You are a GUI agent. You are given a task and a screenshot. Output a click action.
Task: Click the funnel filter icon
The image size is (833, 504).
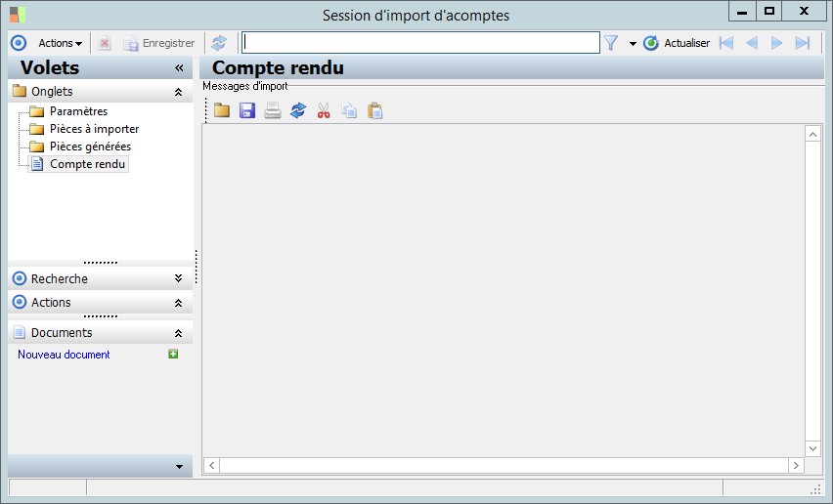click(x=611, y=43)
